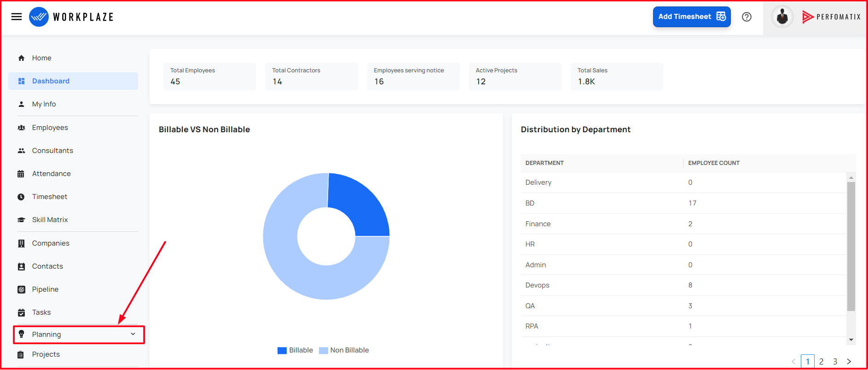Screen dimensions: 868x370
Task: Select the Skill Matrix graduation cap icon
Action: point(21,220)
